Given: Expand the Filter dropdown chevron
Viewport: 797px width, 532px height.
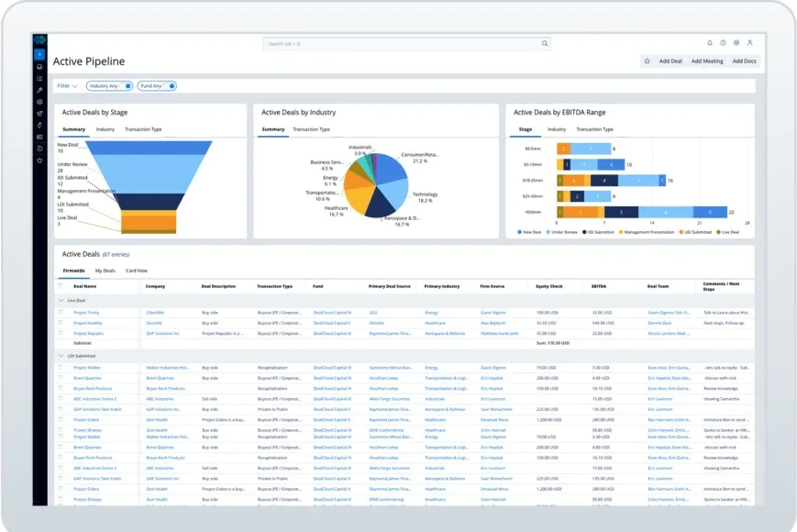Looking at the screenshot, I should pos(75,86).
